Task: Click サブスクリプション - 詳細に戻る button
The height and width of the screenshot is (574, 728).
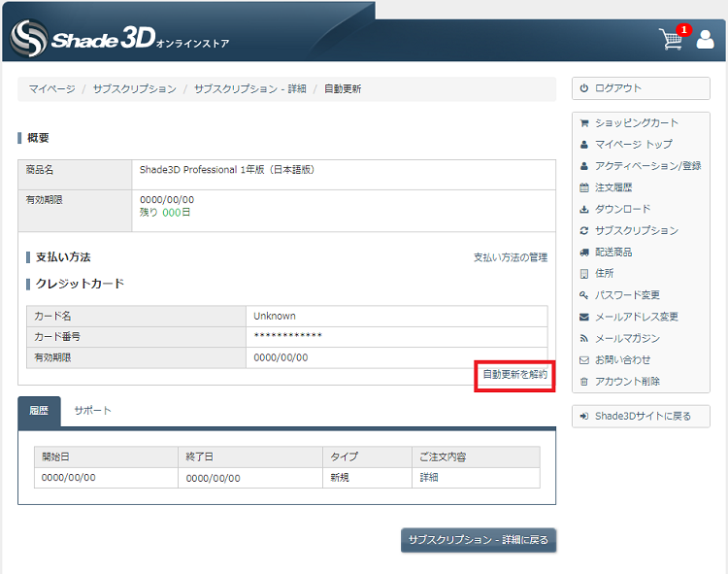Action: (x=479, y=540)
